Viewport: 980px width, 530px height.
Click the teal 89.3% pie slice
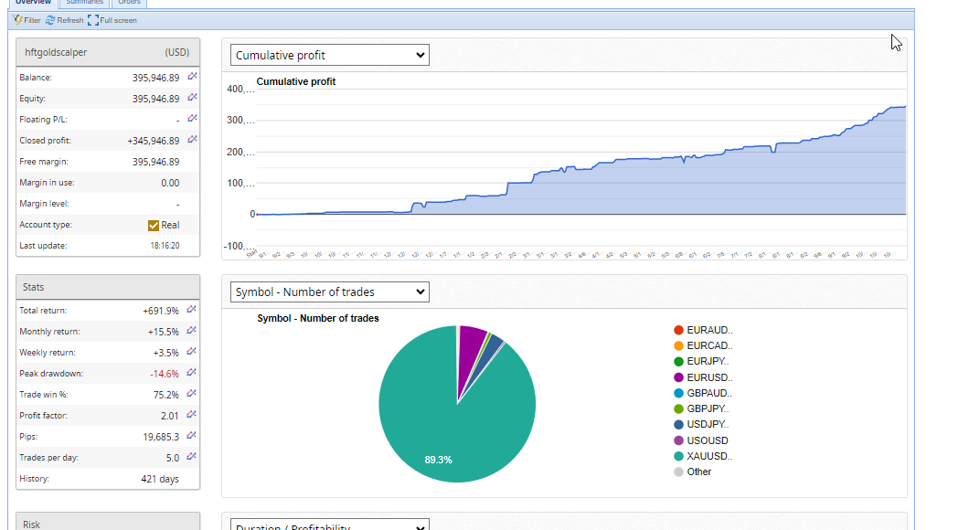(439, 429)
